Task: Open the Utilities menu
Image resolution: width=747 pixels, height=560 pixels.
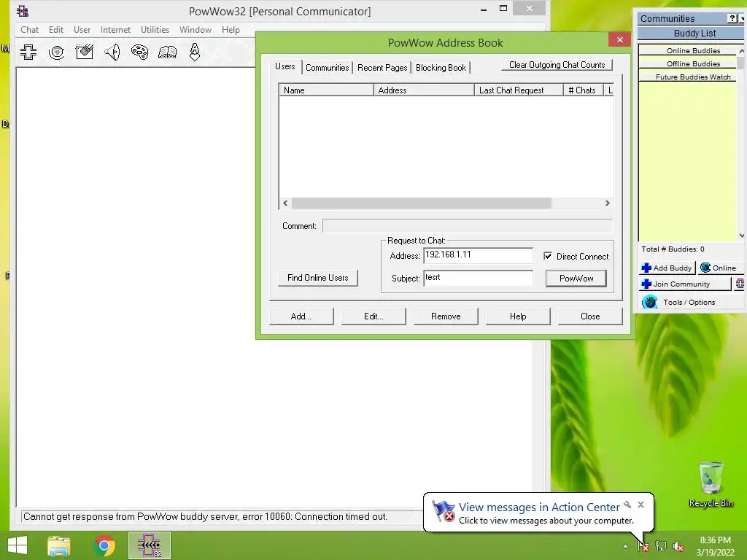Action: click(x=155, y=29)
